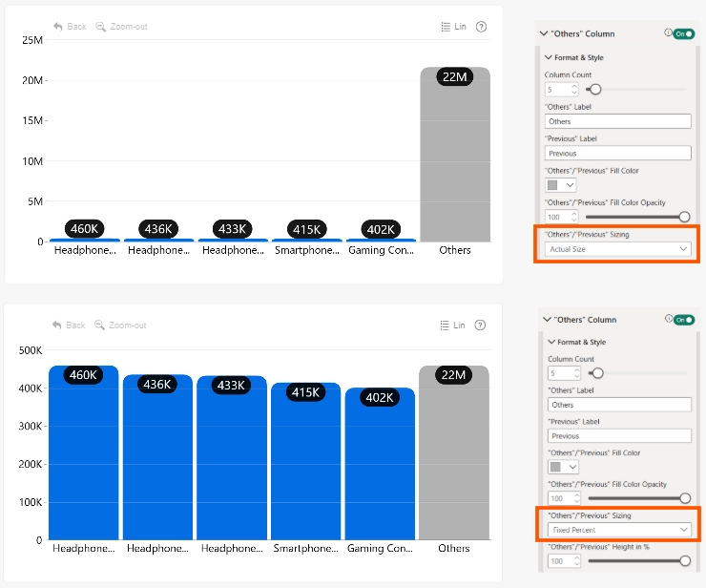Click the 415K data label in the top chart
This screenshot has width=706, height=588.
point(306,229)
